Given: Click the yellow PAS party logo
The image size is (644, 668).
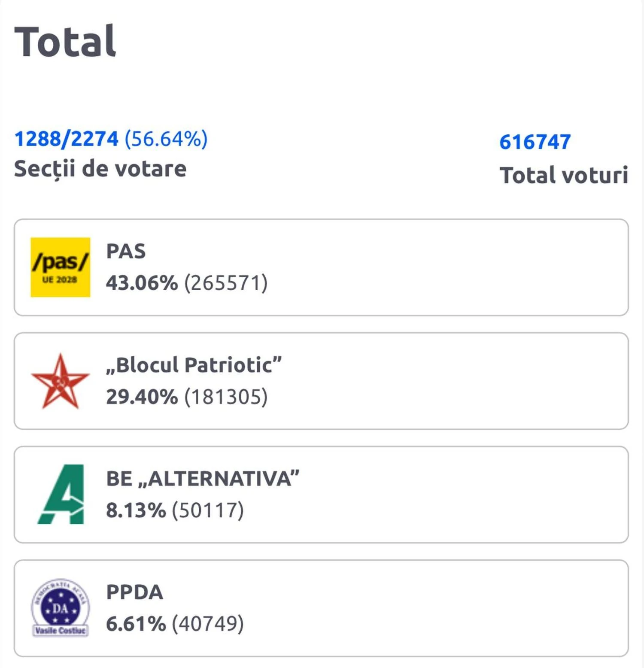Looking at the screenshot, I should [x=60, y=267].
